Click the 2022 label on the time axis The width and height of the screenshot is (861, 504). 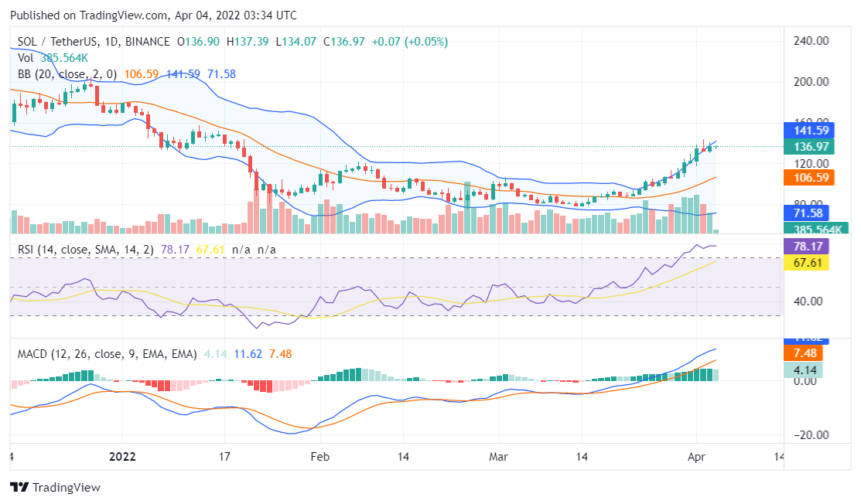pos(122,457)
